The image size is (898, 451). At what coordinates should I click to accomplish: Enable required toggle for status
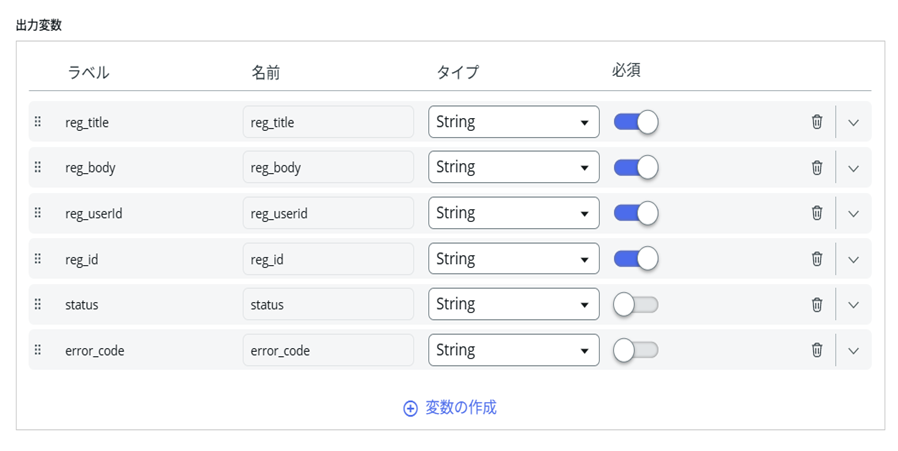pos(636,305)
